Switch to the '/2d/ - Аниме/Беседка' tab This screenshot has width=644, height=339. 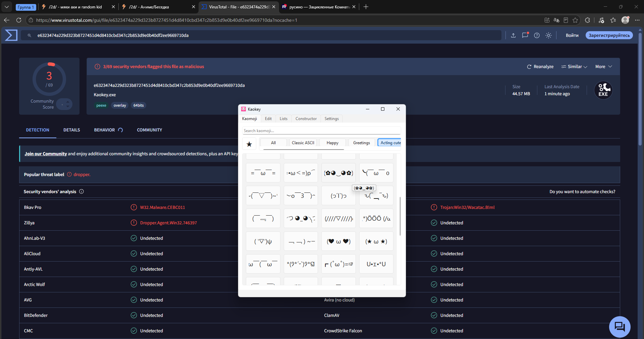[159, 7]
